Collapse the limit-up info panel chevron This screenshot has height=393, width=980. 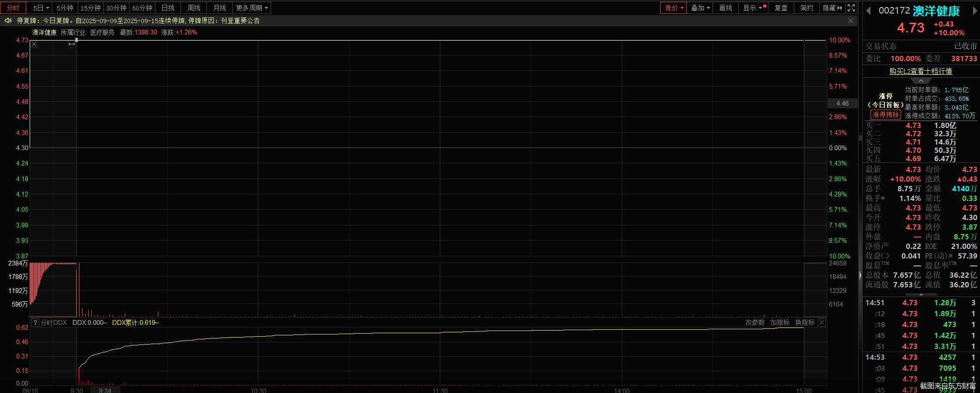[921, 81]
